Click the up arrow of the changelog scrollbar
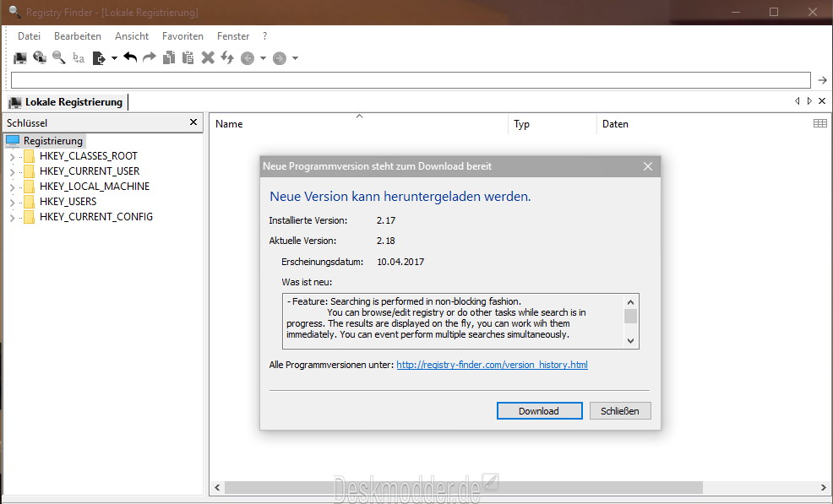Image resolution: width=833 pixels, height=504 pixels. [630, 302]
